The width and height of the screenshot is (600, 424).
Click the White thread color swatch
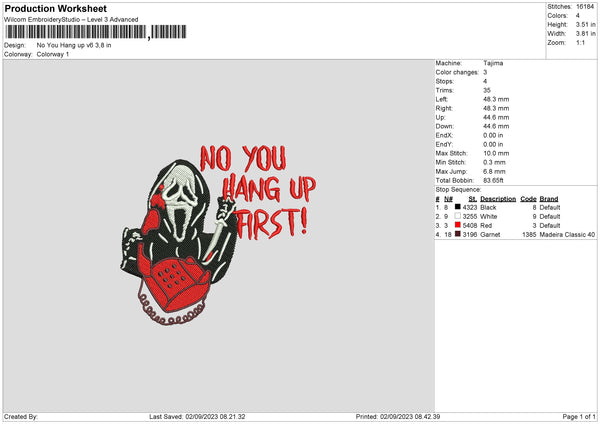click(x=458, y=216)
